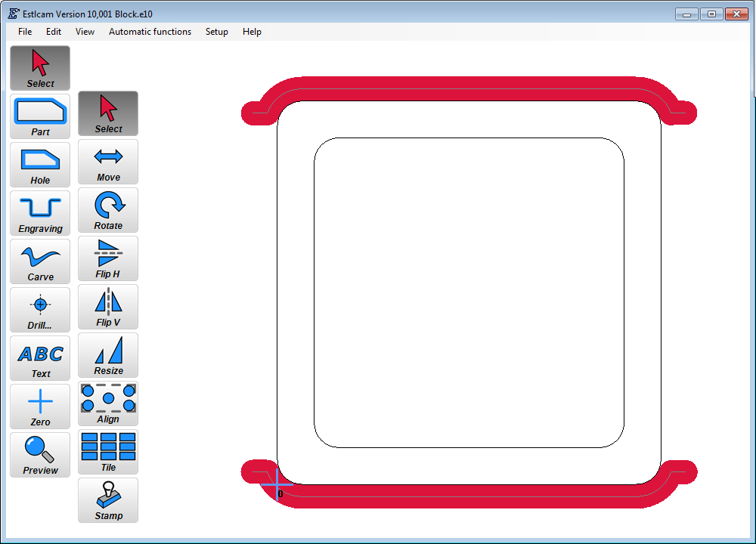Activate the Carve tool
Image resolution: width=756 pixels, height=544 pixels.
click(40, 261)
